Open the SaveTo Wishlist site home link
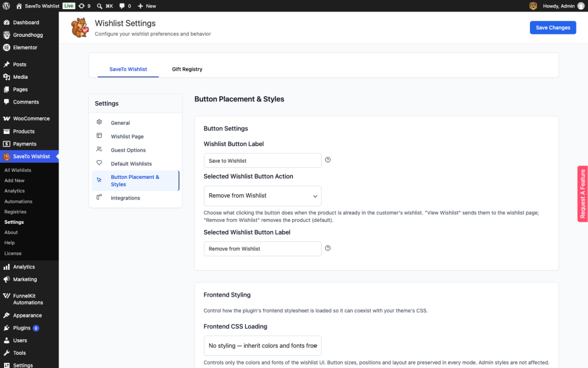588x368 pixels. (37, 6)
